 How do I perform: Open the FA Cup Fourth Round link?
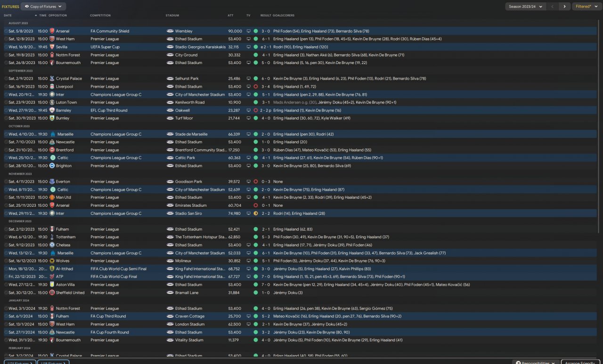(x=109, y=332)
